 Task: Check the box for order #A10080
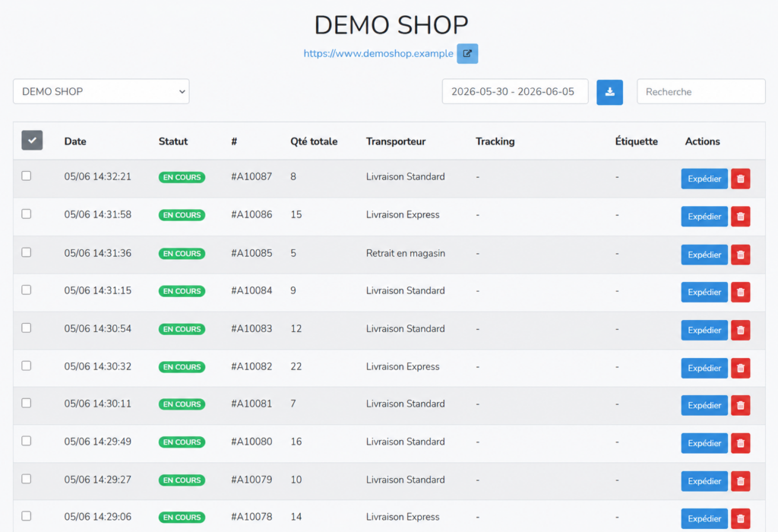27,441
